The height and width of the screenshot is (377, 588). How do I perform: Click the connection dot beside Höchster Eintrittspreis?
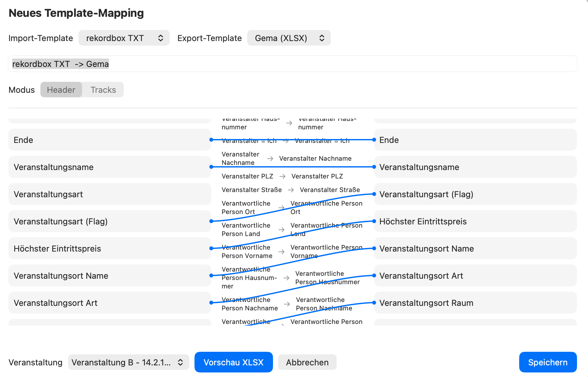212,248
